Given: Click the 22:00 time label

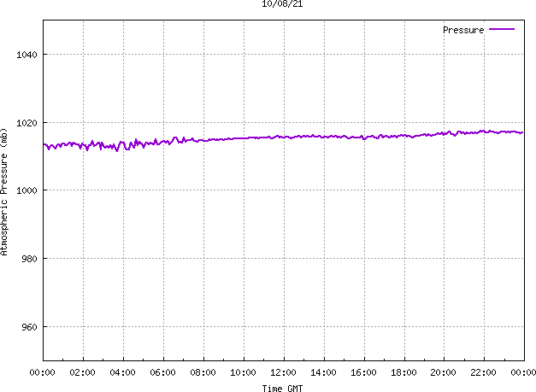Looking at the screenshot, I should point(483,372).
